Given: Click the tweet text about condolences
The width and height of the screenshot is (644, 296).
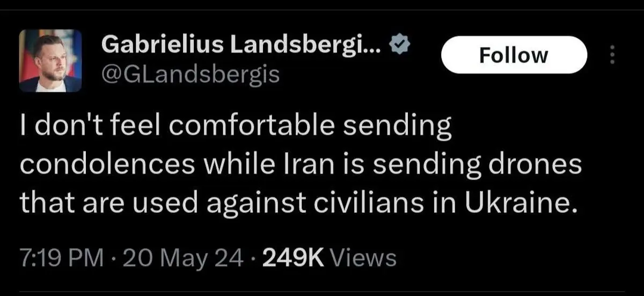Looking at the screenshot, I should (x=301, y=166).
